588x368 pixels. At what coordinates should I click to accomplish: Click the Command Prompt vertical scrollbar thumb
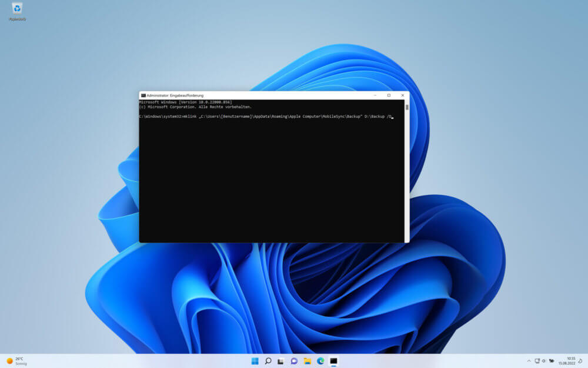click(407, 107)
